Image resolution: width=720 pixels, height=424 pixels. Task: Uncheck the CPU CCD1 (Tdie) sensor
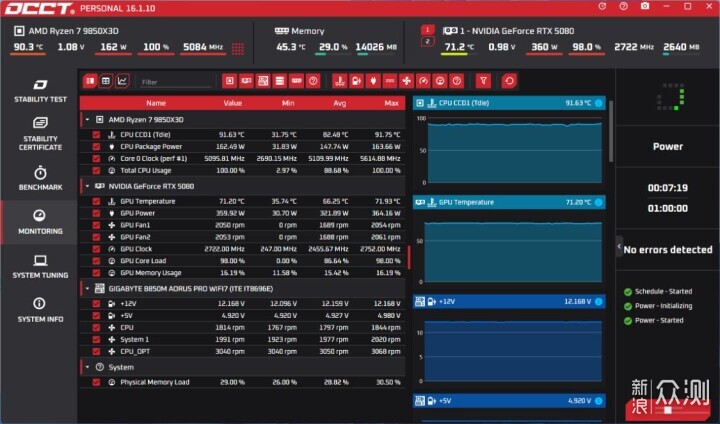[96, 135]
